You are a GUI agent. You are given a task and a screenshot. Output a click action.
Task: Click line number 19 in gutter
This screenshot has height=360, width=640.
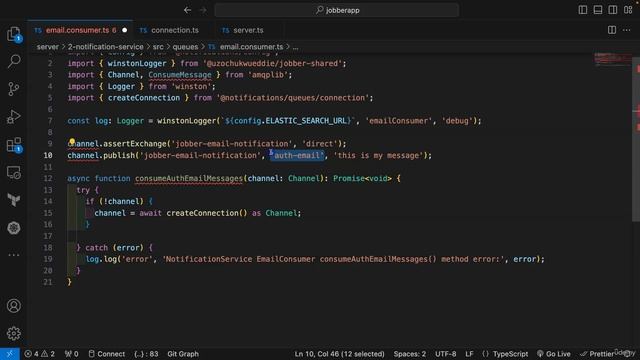coord(48,259)
